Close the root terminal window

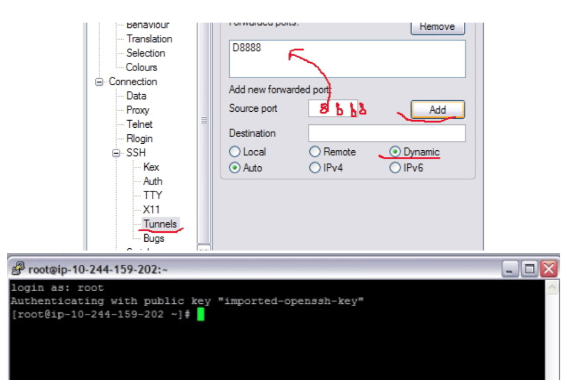click(549, 269)
